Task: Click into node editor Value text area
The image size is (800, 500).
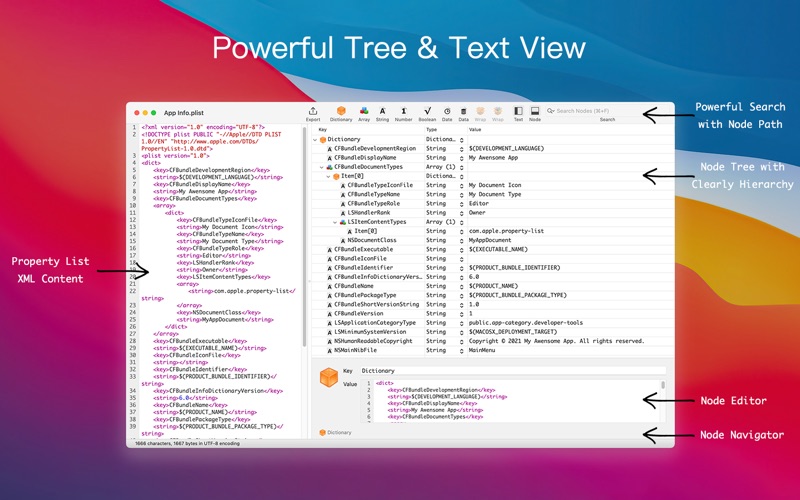Action: [516, 401]
